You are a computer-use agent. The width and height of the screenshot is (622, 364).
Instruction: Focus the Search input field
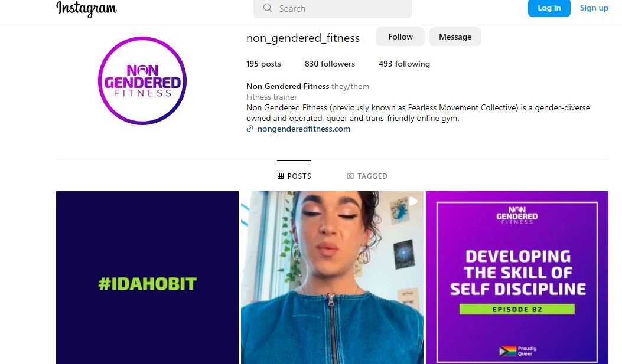click(333, 8)
